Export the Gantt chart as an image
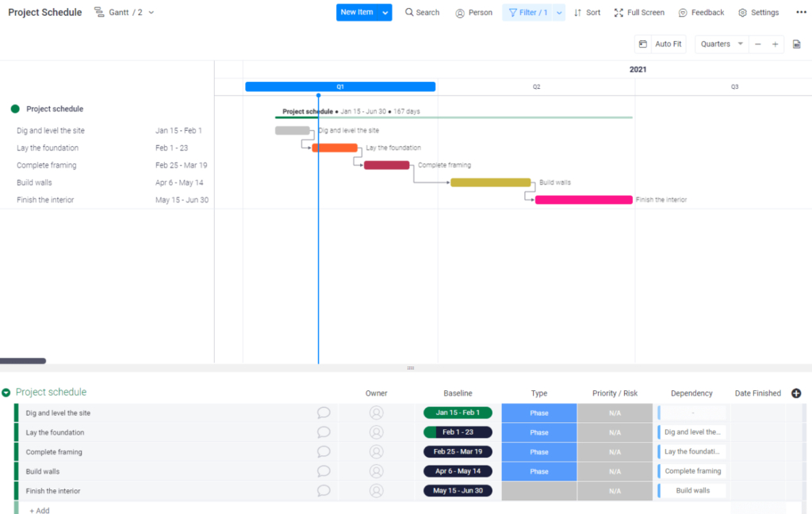This screenshot has height=514, width=812. [x=796, y=44]
